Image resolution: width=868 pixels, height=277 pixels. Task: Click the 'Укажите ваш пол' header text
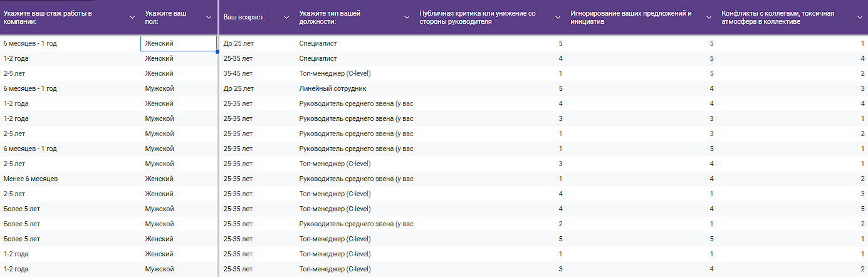pyautogui.click(x=165, y=18)
